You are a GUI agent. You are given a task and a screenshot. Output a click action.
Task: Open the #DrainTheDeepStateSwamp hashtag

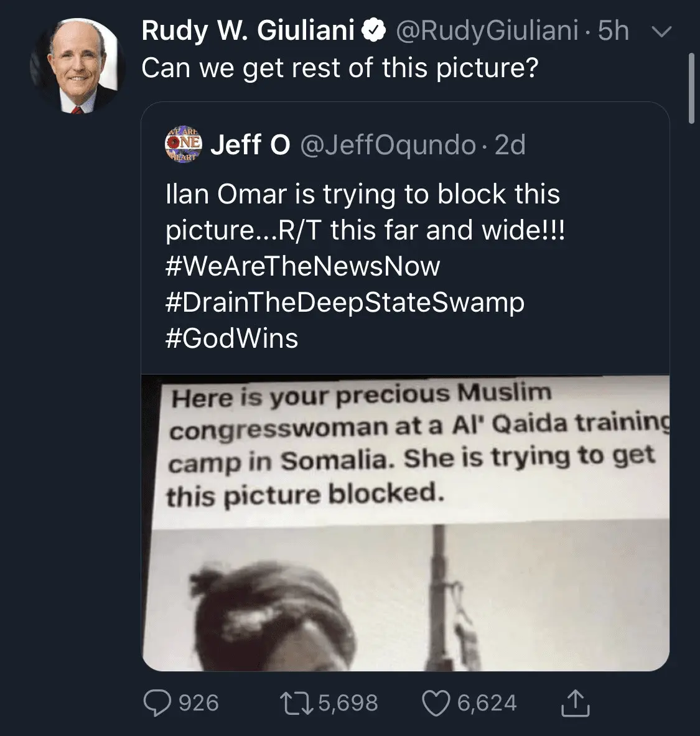point(345,303)
